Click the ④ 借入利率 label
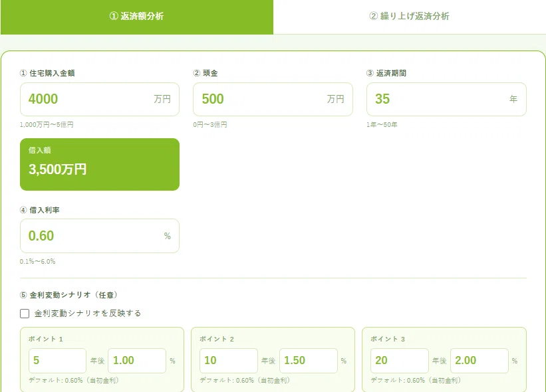Viewport: 546px width, 392px height. point(40,210)
